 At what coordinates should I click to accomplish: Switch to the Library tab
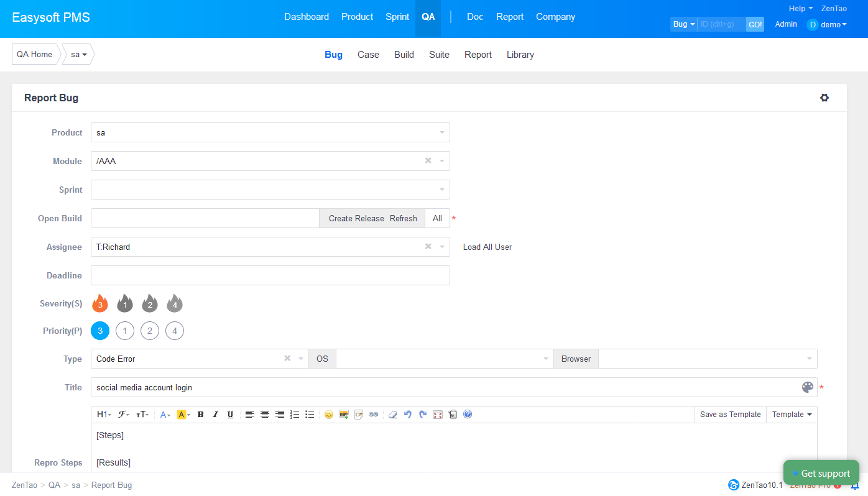520,55
